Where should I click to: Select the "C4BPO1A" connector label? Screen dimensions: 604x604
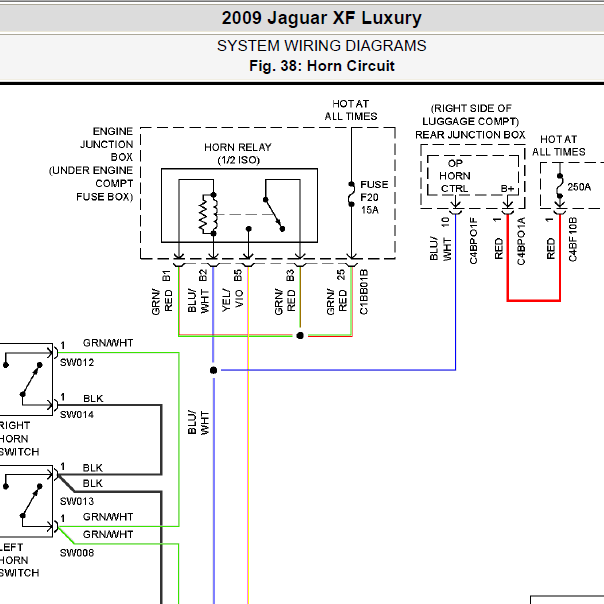pos(521,241)
